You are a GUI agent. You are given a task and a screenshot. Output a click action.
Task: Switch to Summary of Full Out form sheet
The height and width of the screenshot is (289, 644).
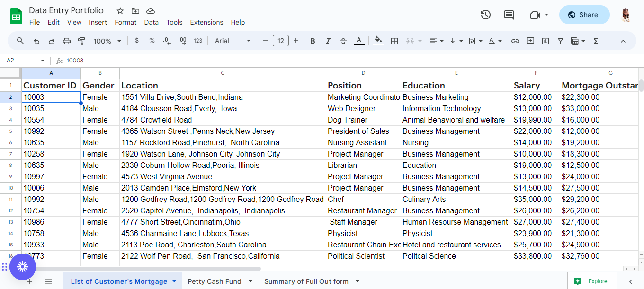[x=306, y=281]
